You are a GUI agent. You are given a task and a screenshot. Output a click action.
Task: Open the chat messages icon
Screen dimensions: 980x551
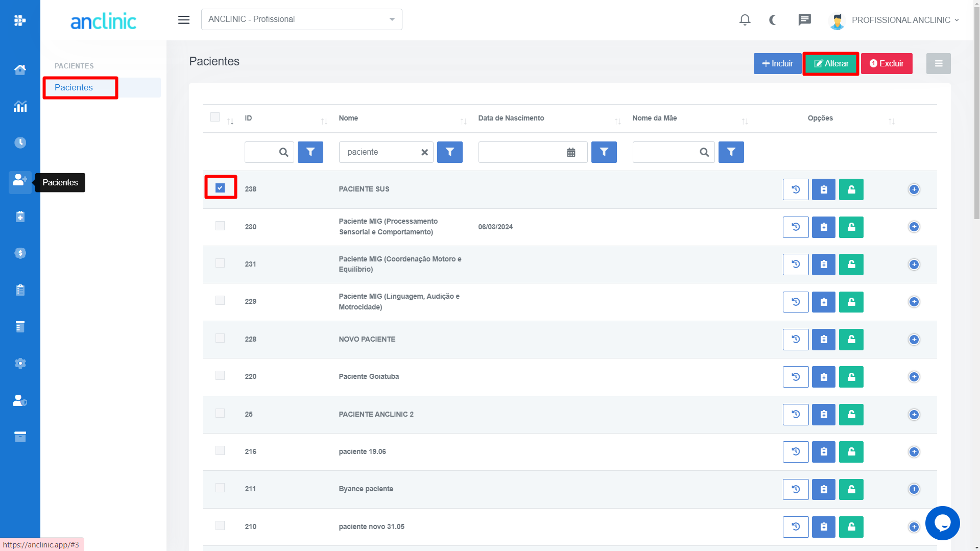805,20
